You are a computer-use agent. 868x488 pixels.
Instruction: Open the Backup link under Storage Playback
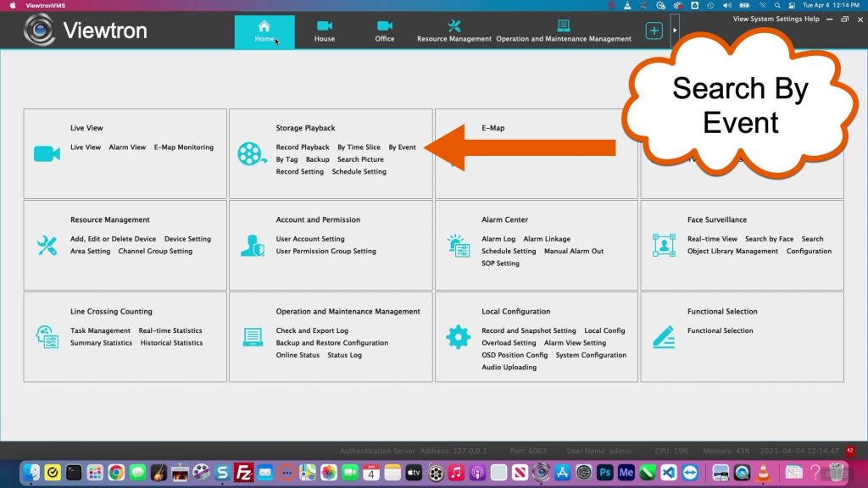point(317,159)
